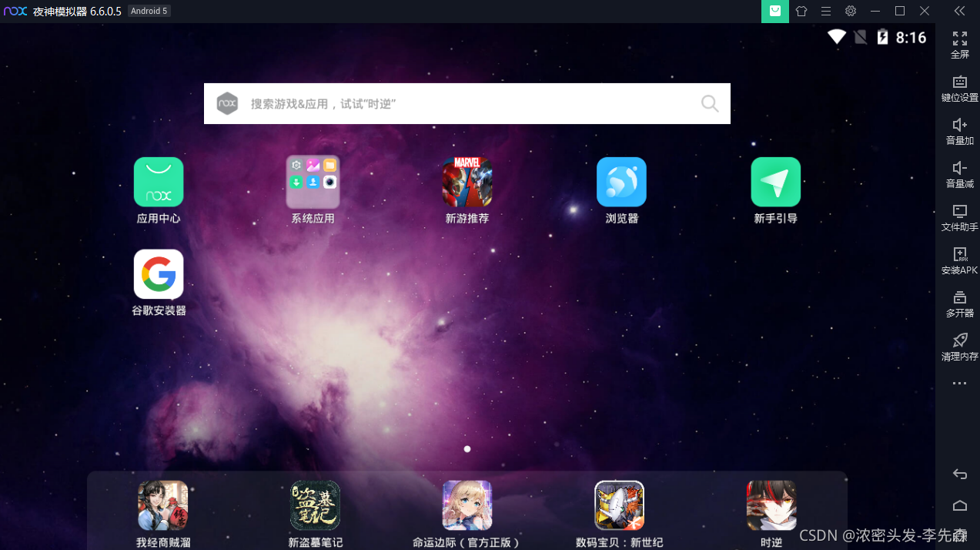Viewport: 980px width, 550px height.
Task: Open the 新手引导 guide app
Action: 776,183
